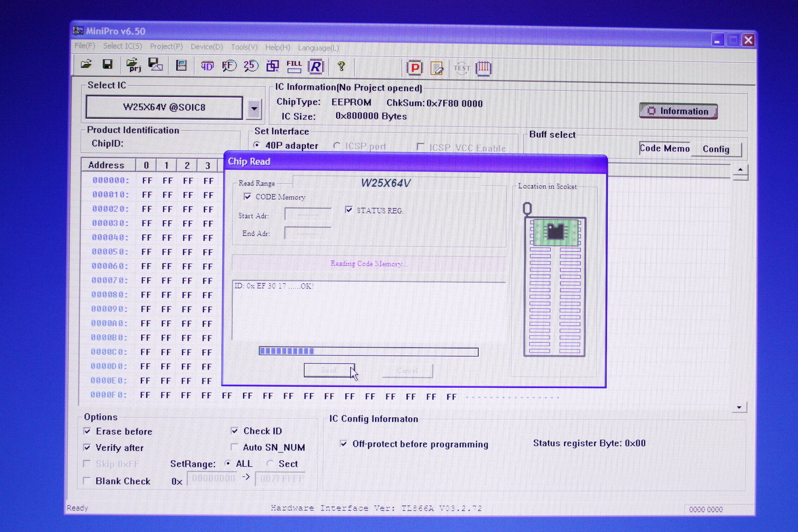Open the Project(P) menu
This screenshot has width=798, height=532.
(x=166, y=46)
